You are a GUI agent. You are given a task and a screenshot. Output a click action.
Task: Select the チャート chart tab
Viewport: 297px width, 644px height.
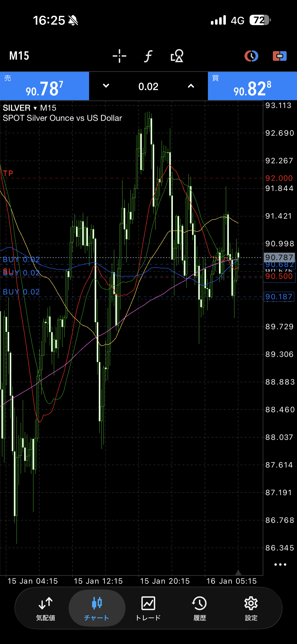tap(97, 608)
